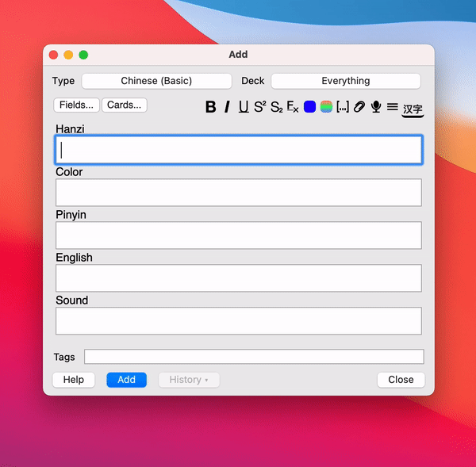Toggle italic text formatting
This screenshot has width=476, height=467.
tap(227, 107)
